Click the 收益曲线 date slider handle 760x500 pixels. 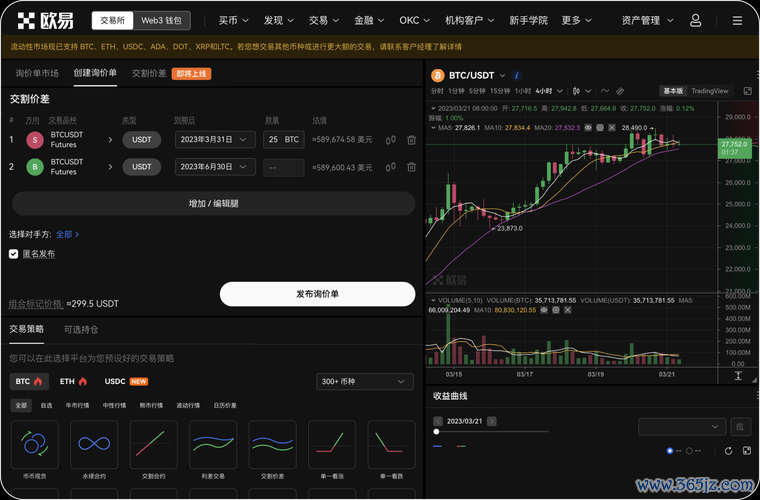[x=436, y=431]
